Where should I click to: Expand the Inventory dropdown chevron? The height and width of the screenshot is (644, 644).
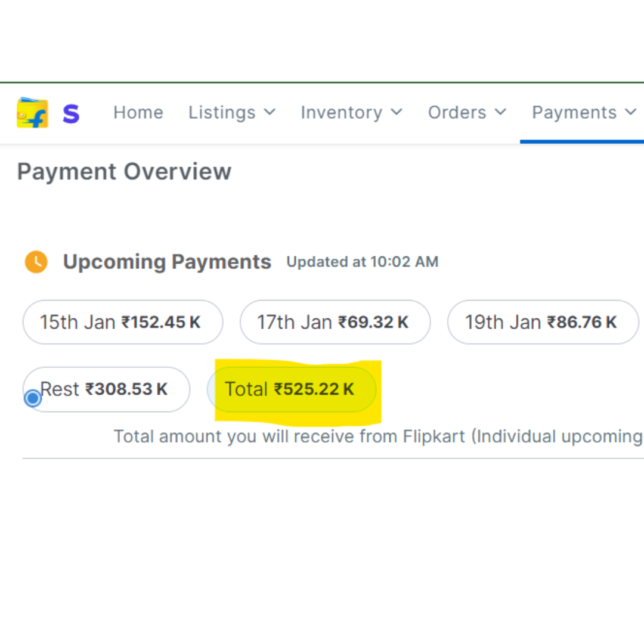(397, 112)
